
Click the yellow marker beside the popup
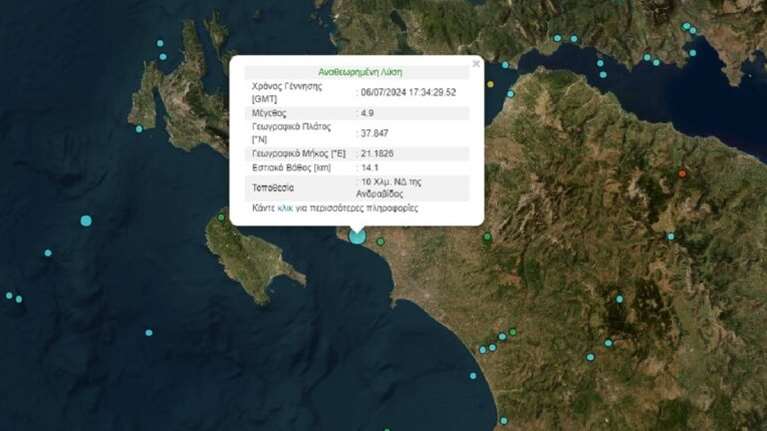[x=490, y=84]
